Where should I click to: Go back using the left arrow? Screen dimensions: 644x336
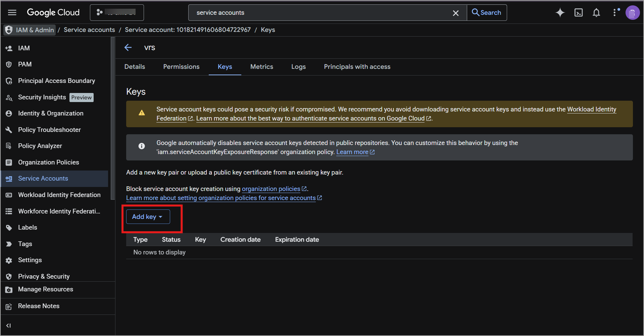128,48
